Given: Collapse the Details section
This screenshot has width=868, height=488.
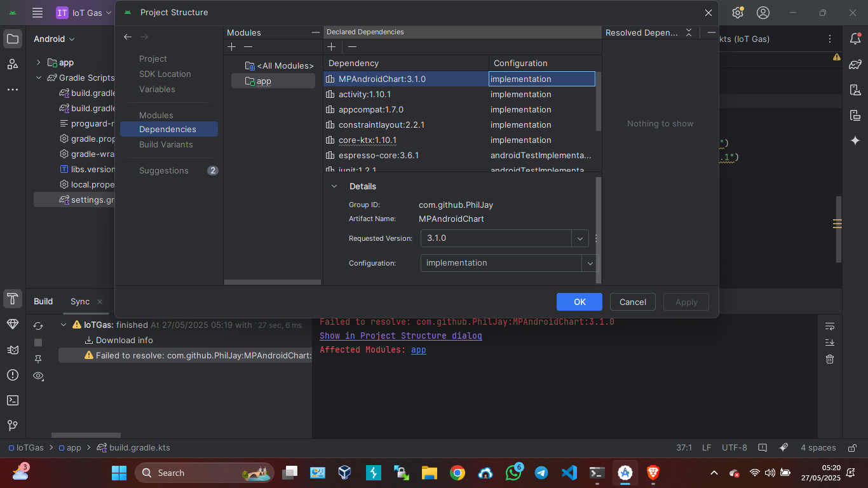Looking at the screenshot, I should tap(334, 186).
